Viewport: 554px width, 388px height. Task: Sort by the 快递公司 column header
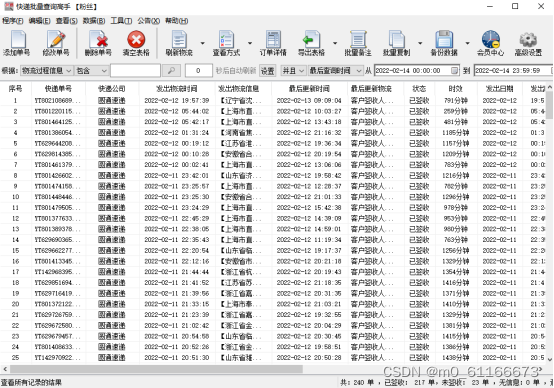coord(112,88)
